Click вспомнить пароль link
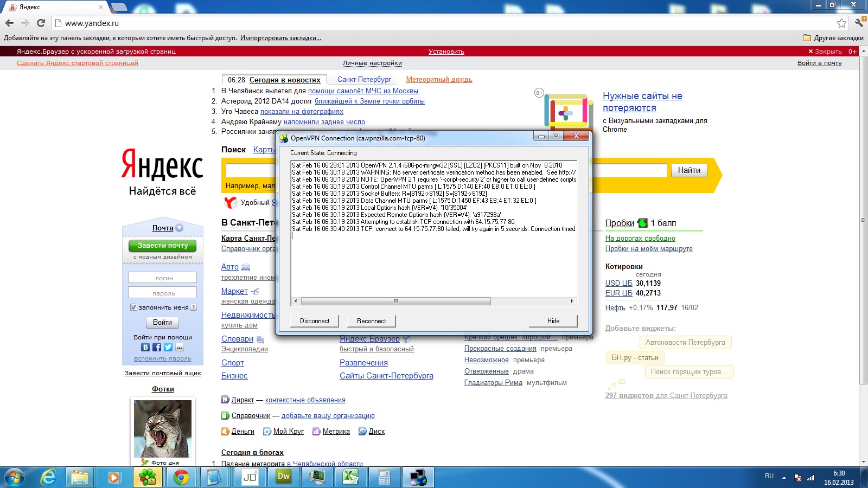 pyautogui.click(x=163, y=358)
